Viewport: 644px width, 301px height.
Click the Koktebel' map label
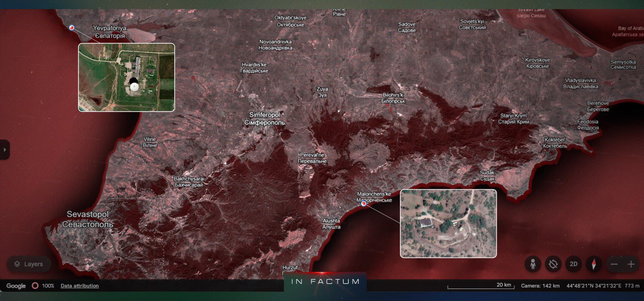pos(555,142)
